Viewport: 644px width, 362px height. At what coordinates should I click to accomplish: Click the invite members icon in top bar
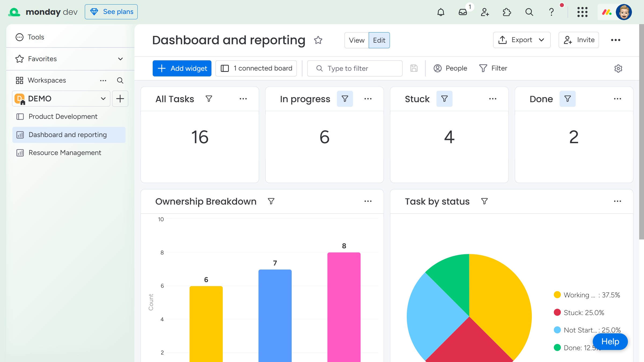tap(485, 12)
